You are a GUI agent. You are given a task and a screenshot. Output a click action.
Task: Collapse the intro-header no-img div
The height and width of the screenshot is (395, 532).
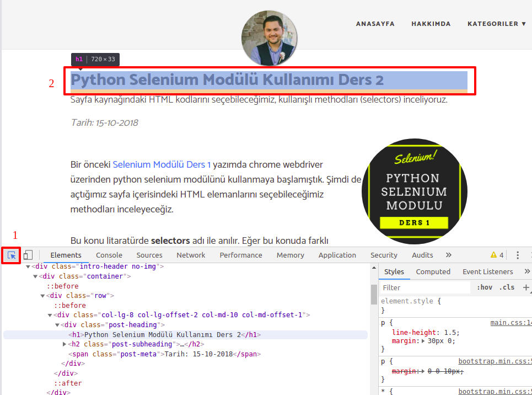tap(28, 266)
